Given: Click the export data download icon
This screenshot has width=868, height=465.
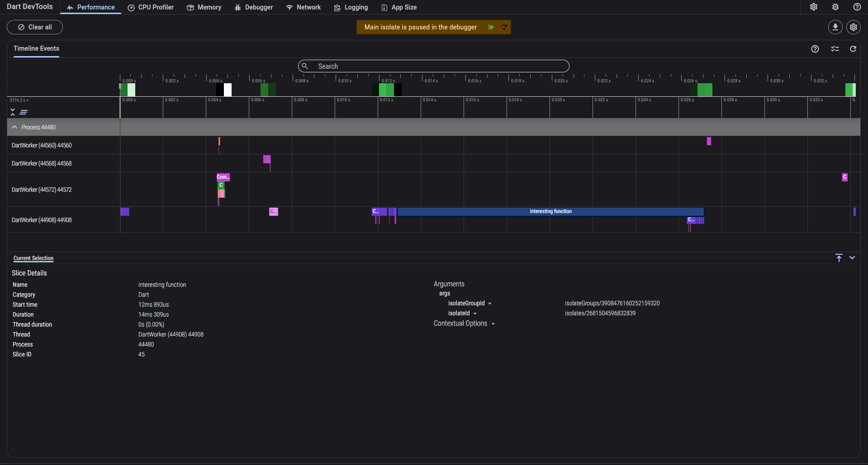Looking at the screenshot, I should (x=835, y=27).
